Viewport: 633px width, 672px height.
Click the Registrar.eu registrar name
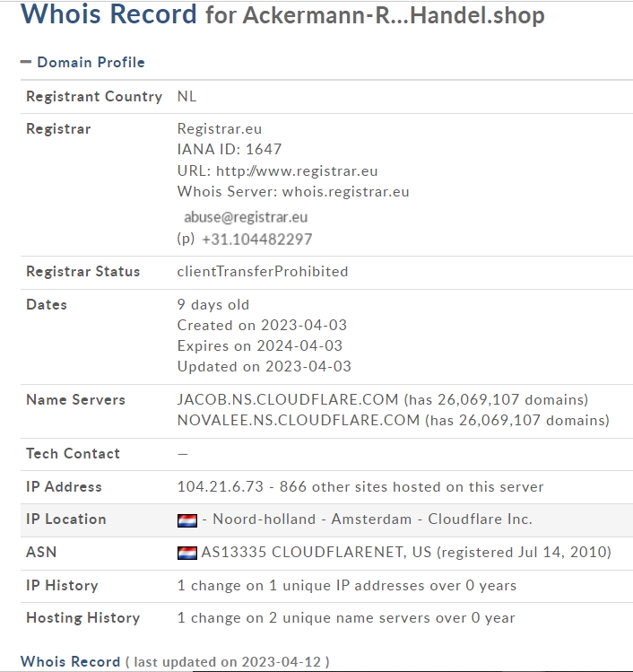(220, 128)
